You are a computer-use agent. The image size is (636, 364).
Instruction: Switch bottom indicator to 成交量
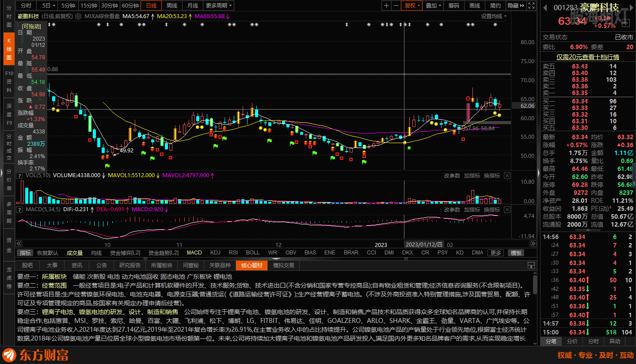pyautogui.click(x=75, y=253)
